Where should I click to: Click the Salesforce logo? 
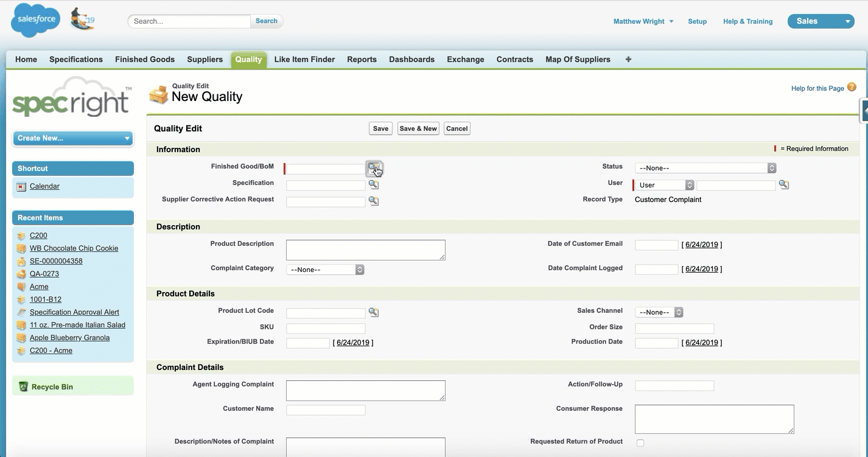(x=35, y=19)
